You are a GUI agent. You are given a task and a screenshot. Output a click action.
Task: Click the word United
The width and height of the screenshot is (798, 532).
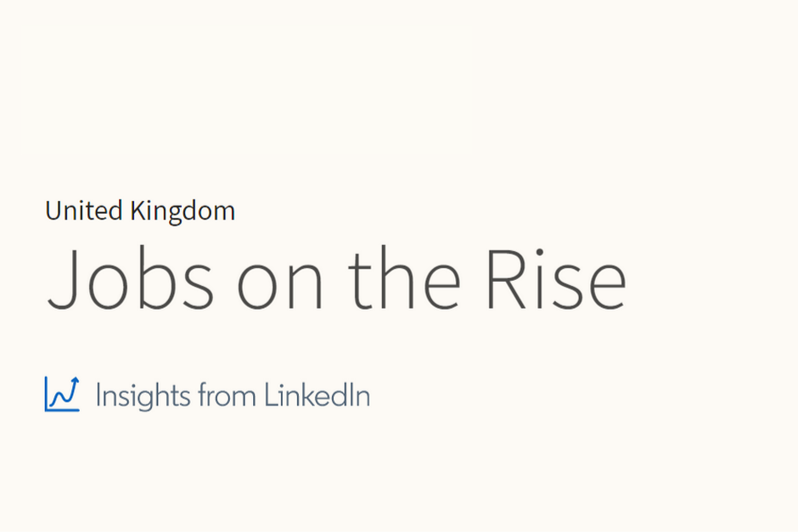(x=84, y=210)
